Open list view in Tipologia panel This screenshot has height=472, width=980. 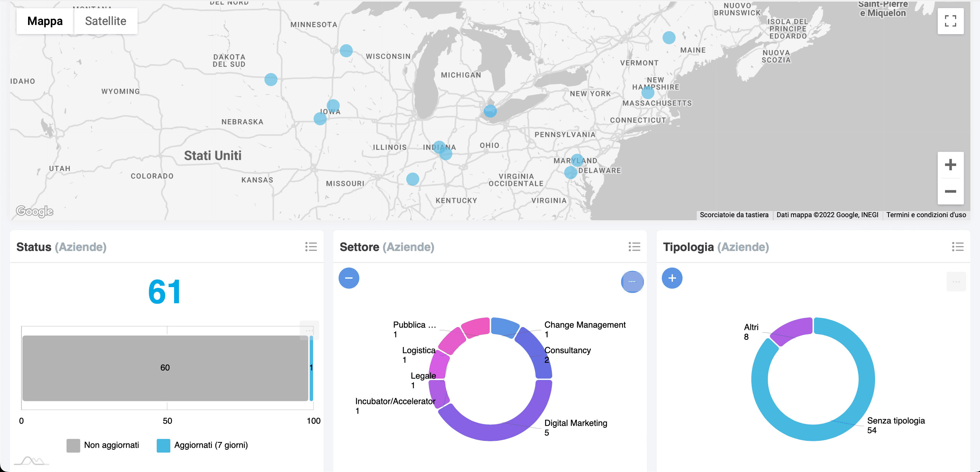[957, 247]
